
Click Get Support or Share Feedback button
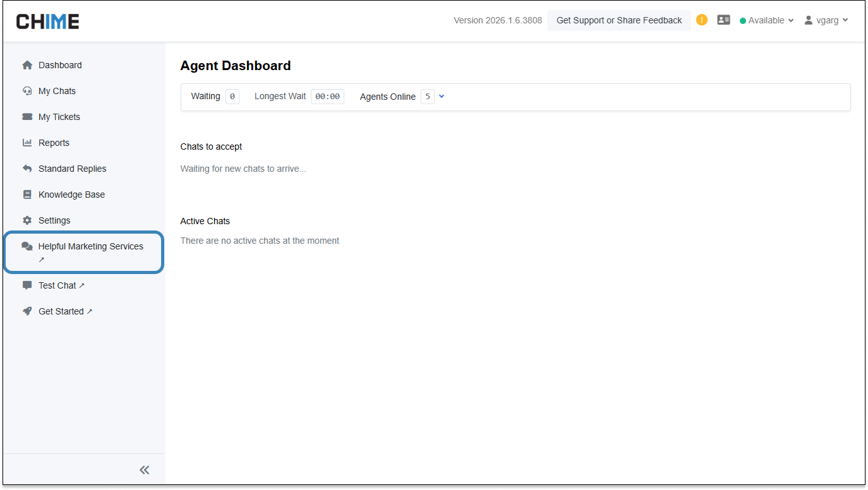coord(619,20)
